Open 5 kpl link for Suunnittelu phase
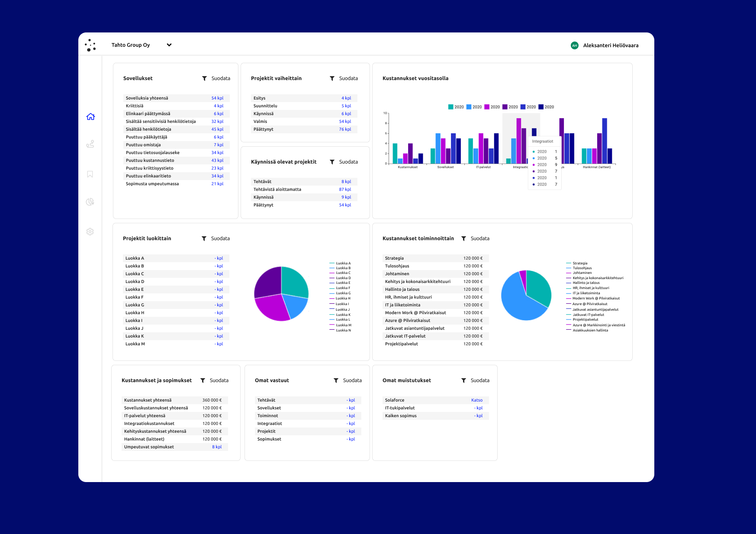Screen dimensions: 756x534 [346, 106]
